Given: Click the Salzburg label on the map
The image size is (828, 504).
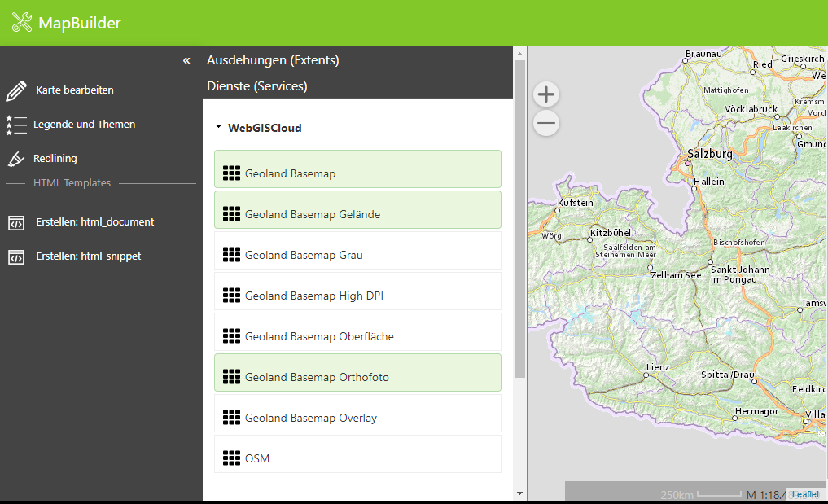Looking at the screenshot, I should pyautogui.click(x=710, y=154).
